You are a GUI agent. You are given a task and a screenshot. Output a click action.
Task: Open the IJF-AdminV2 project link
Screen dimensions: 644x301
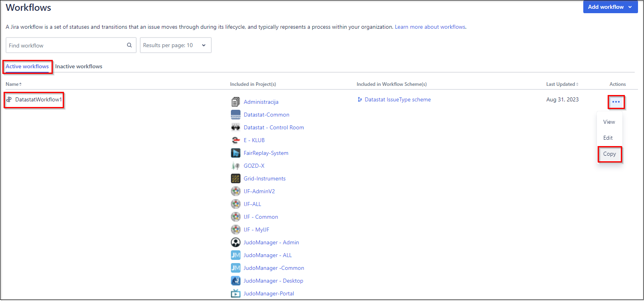(259, 191)
